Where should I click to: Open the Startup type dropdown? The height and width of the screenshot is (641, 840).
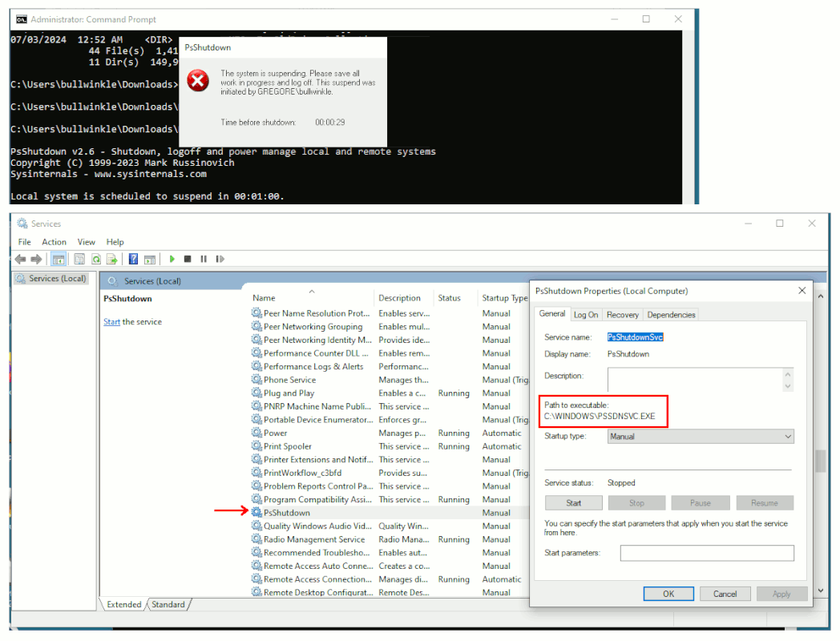pyautogui.click(x=701, y=437)
